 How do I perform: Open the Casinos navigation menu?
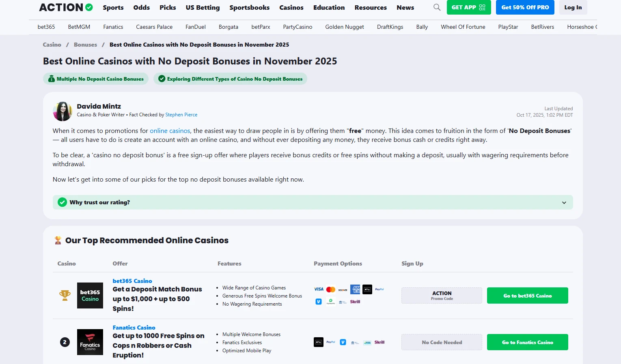point(291,7)
